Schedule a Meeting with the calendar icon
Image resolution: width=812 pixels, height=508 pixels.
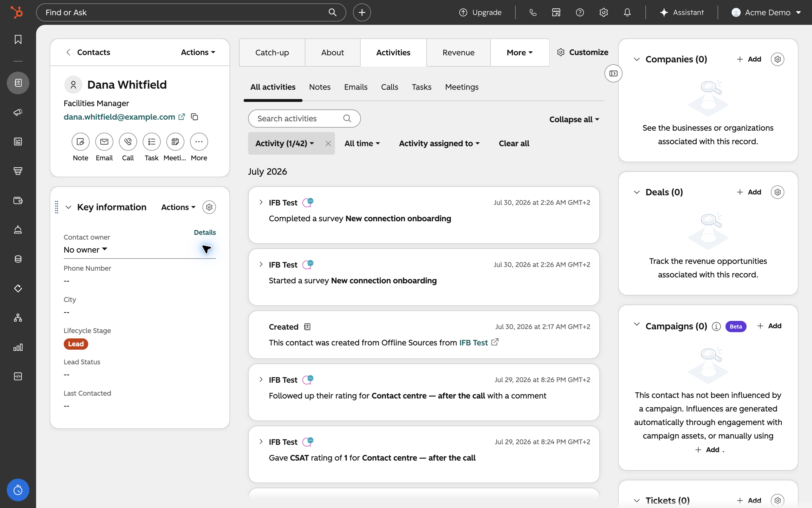pyautogui.click(x=175, y=142)
